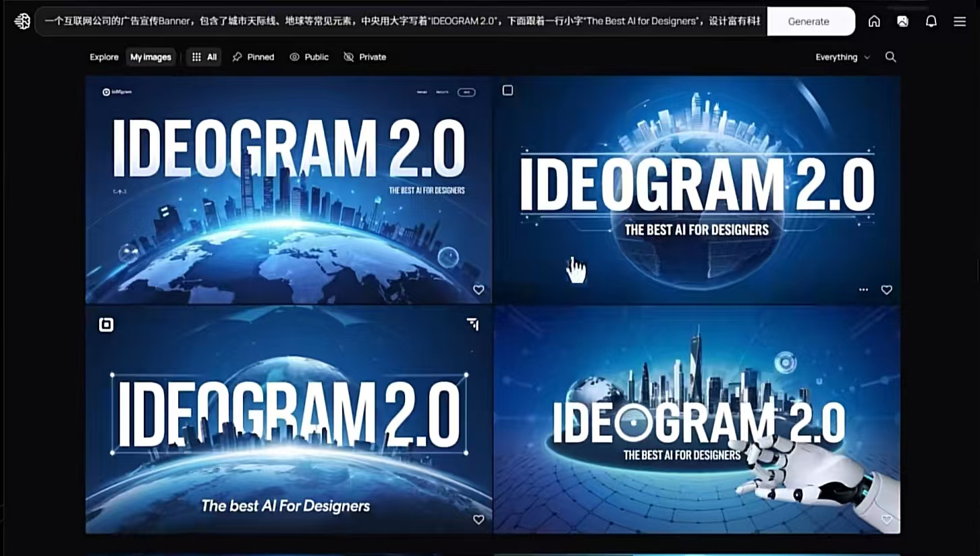Select the All filter
Viewport: 980px width, 556px height.
[x=204, y=57]
